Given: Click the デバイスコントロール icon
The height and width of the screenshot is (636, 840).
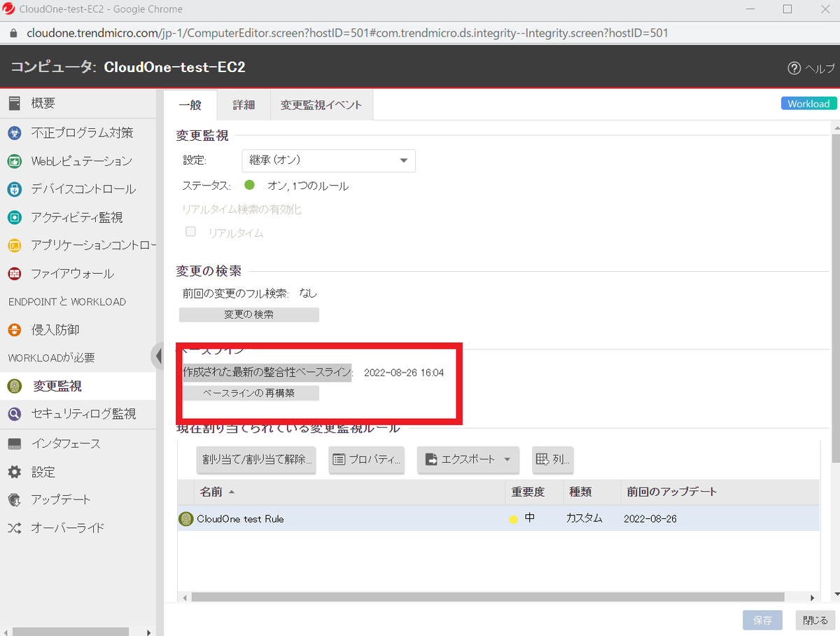Looking at the screenshot, I should tap(14, 189).
